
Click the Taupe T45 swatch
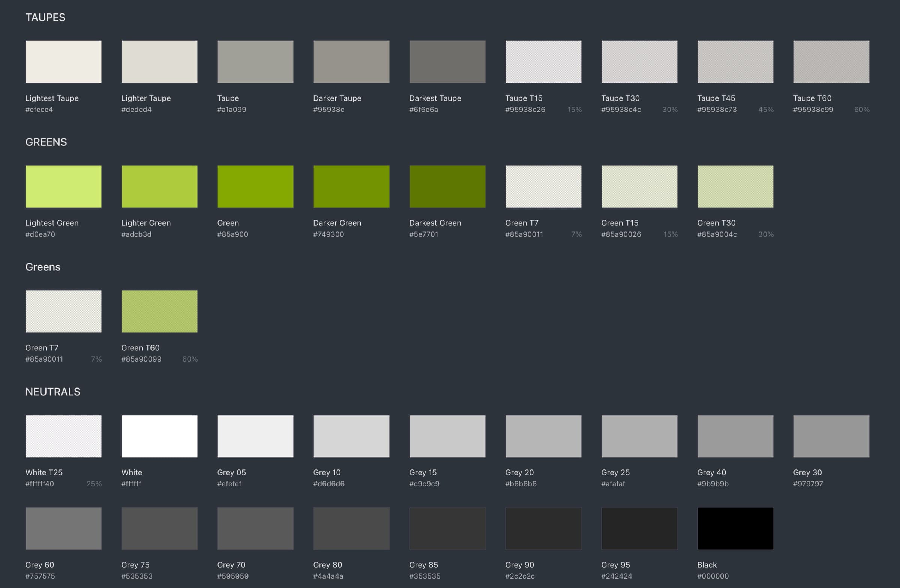pyautogui.click(x=735, y=61)
